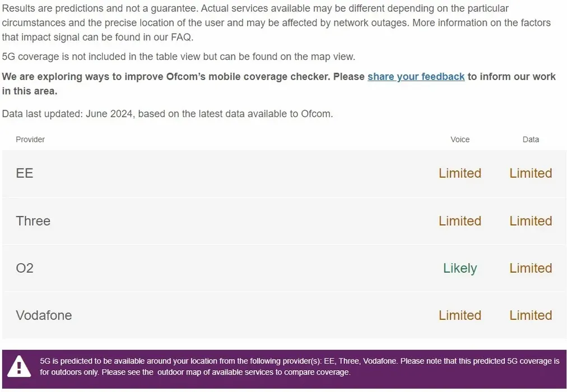Viewport: 567px width, 392px height.
Task: Select the O2 provider name
Action: [25, 268]
